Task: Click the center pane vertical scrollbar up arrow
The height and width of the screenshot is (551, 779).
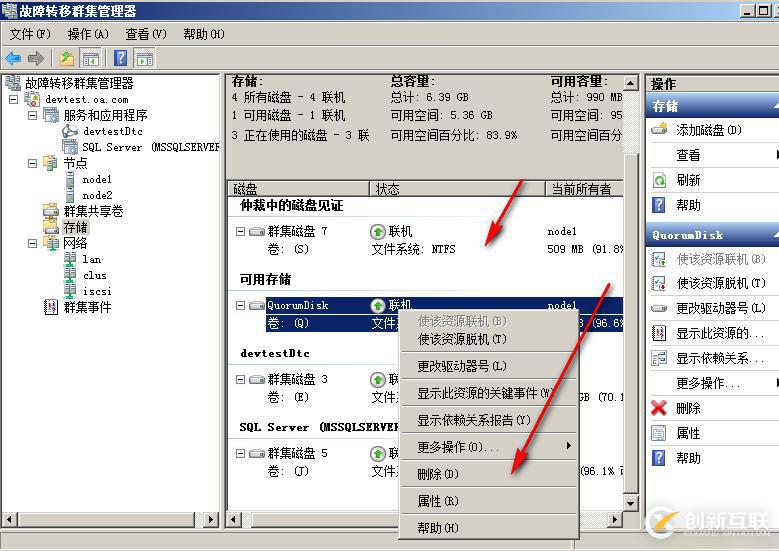Action: click(631, 83)
